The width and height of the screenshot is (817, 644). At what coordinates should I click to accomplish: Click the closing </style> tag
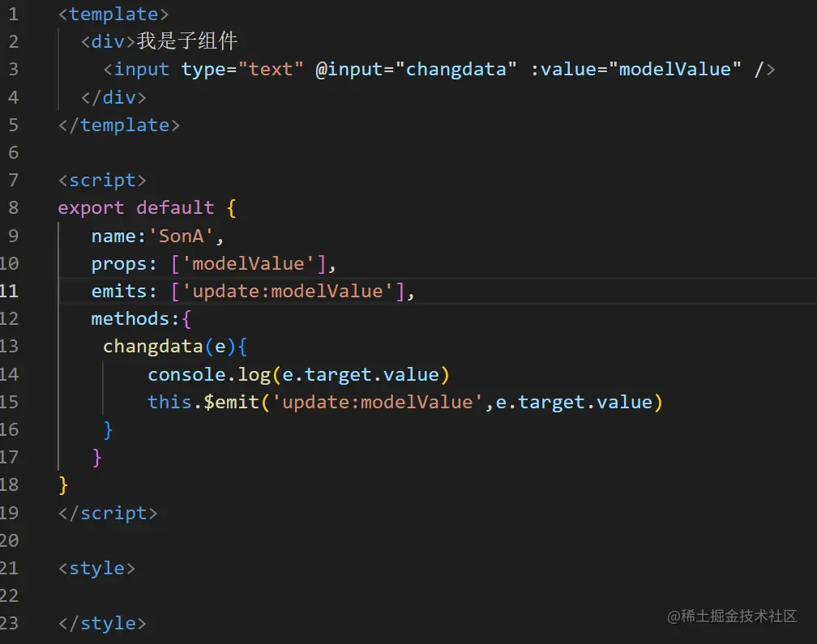102,623
